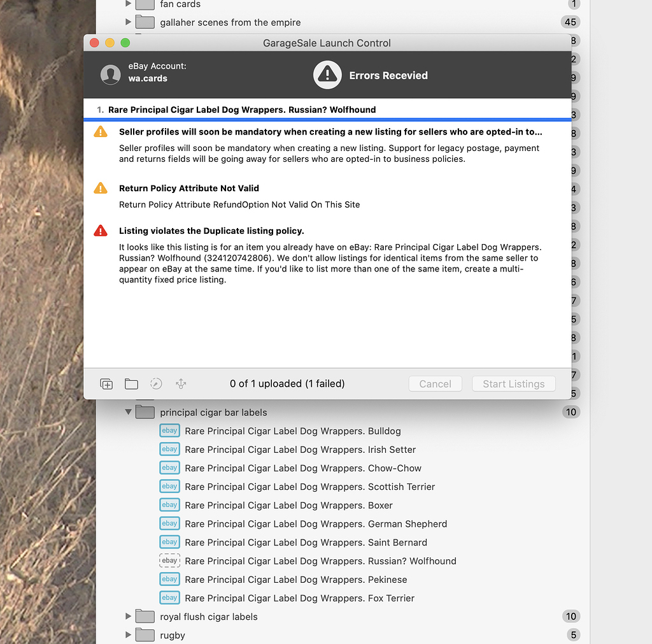
Task: Click the 45 count badge for gallaher scenes
Action: [x=570, y=22]
